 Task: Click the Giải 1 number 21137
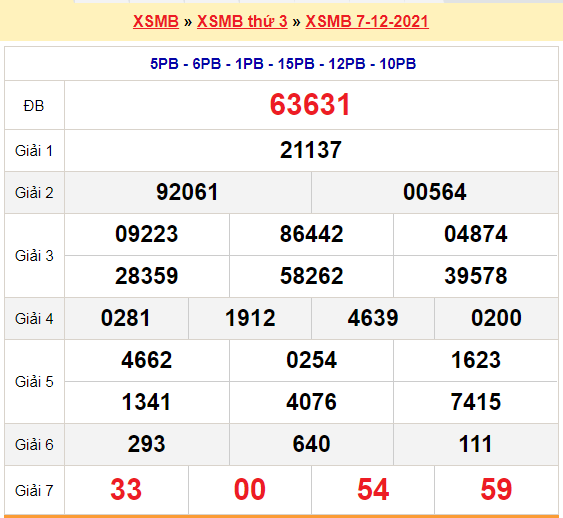(311, 150)
